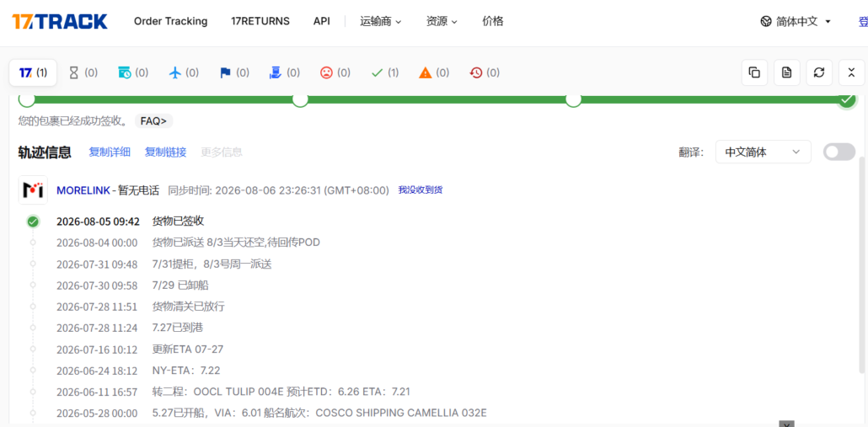Click the 7.27已到港 event

[x=178, y=328]
